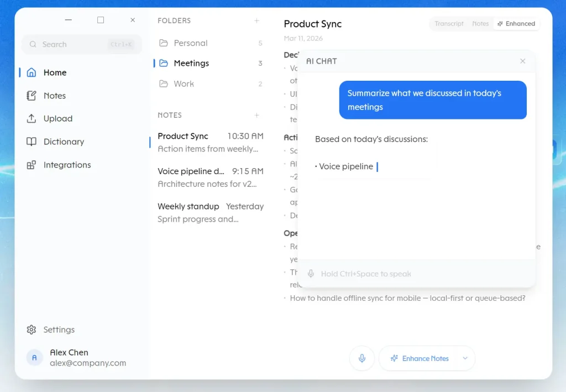Viewport: 566px width, 392px height.
Task: Open the Voice pipeline note
Action: tap(211, 177)
